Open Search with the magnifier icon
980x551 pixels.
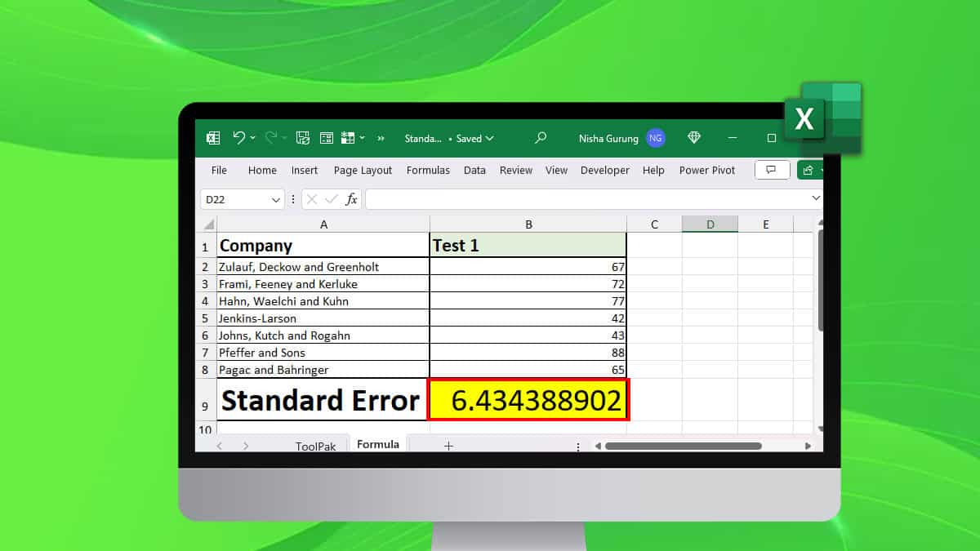coord(540,138)
